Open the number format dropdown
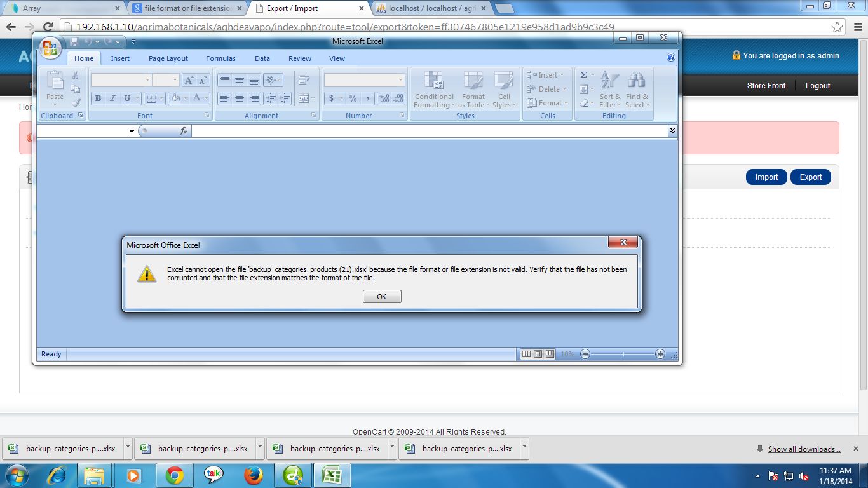 click(x=400, y=80)
